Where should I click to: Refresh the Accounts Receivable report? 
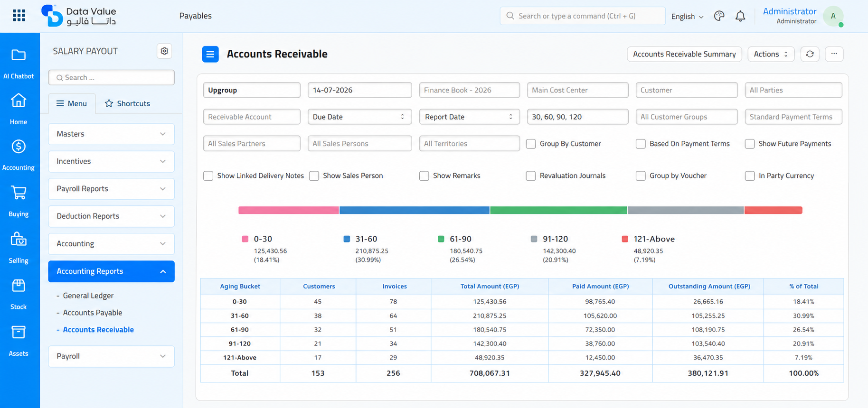810,54
